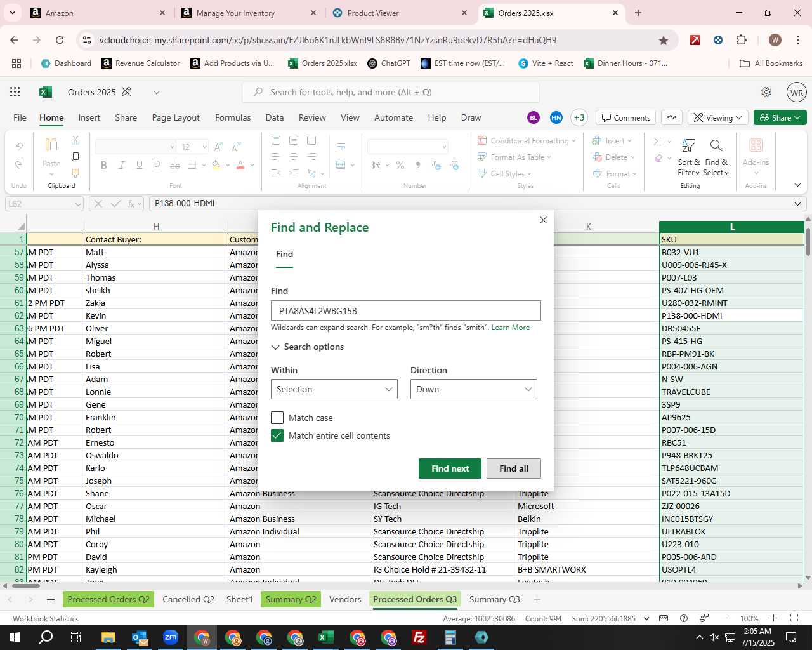Toggle Bold formatting in ribbon
The width and height of the screenshot is (812, 650).
(x=104, y=165)
